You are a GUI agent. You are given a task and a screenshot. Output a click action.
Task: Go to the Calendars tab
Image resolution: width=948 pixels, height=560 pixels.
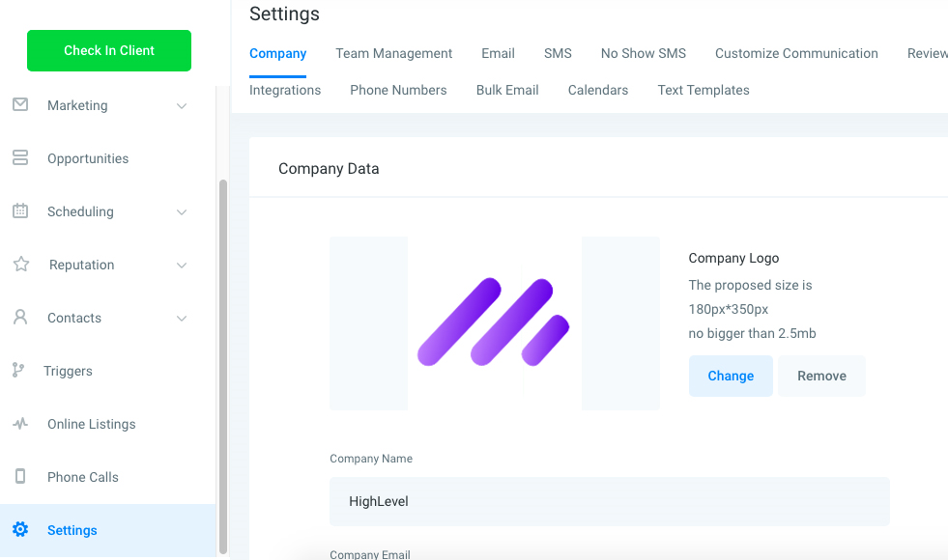(x=598, y=90)
